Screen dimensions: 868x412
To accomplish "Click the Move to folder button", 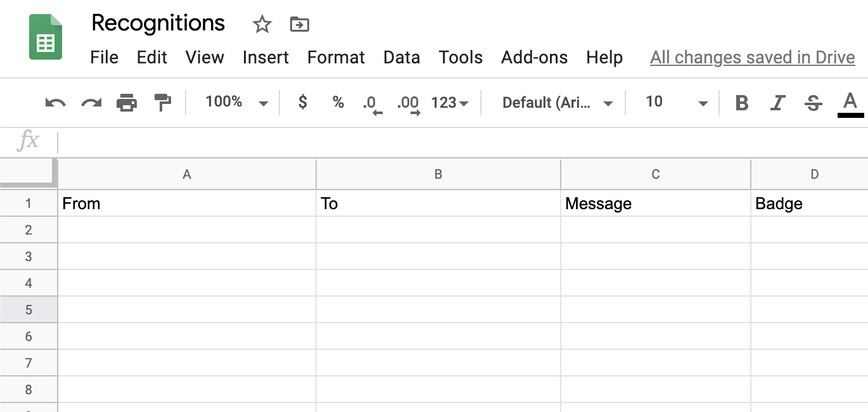I will click(x=298, y=24).
